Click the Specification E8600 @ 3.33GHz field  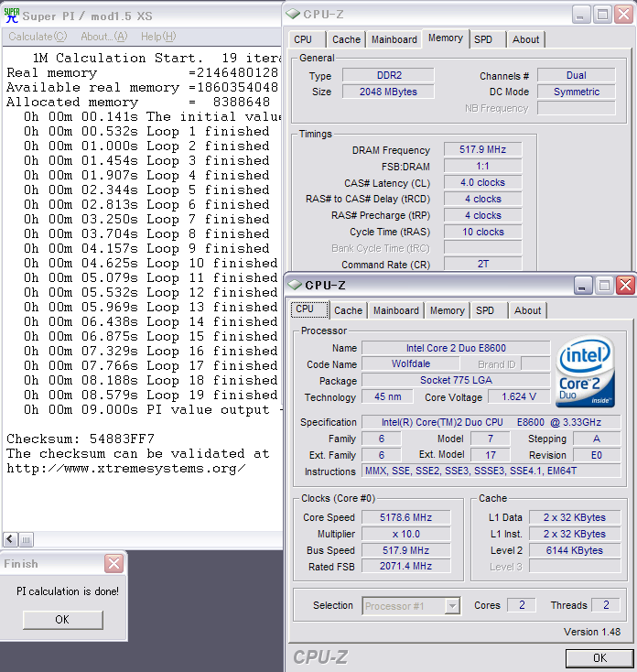pyautogui.click(x=491, y=422)
